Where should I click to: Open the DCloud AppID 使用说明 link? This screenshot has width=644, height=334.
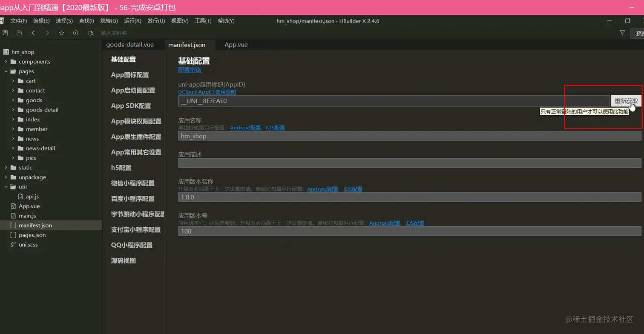207,92
